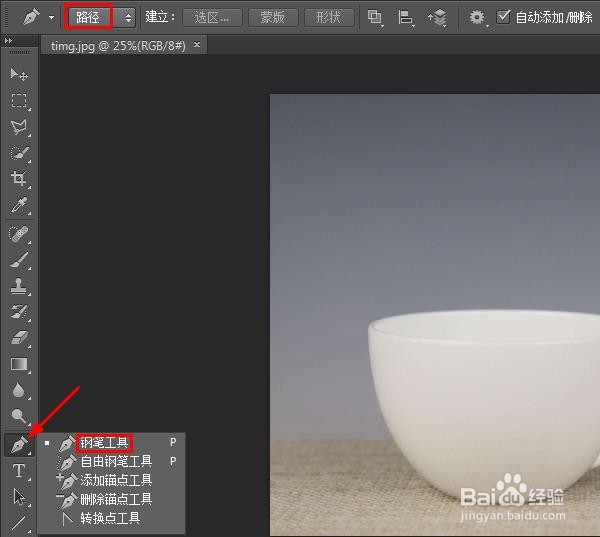Select the Clone Stamp tool

click(19, 286)
